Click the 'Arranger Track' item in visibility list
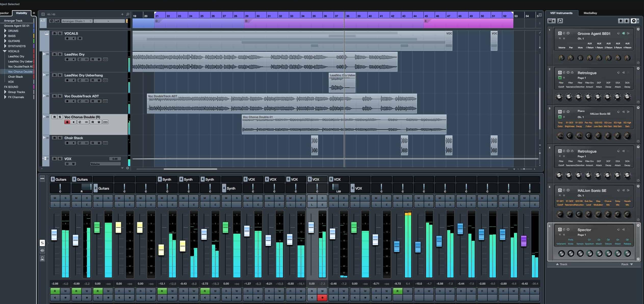The width and height of the screenshot is (644, 304). pos(13,21)
